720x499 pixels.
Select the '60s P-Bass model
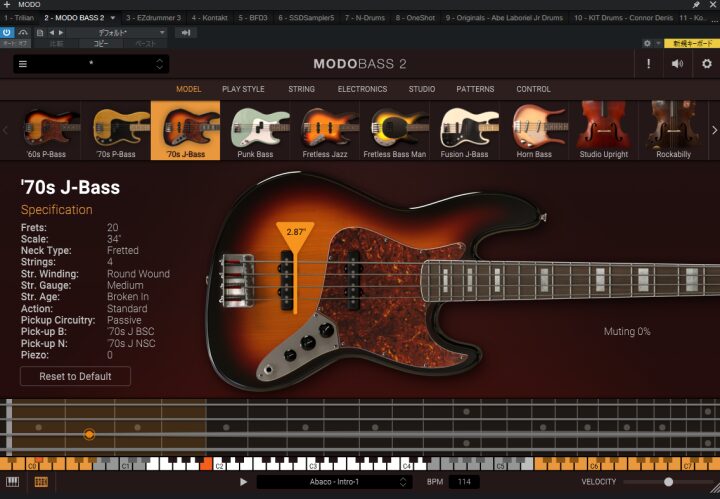[46, 130]
